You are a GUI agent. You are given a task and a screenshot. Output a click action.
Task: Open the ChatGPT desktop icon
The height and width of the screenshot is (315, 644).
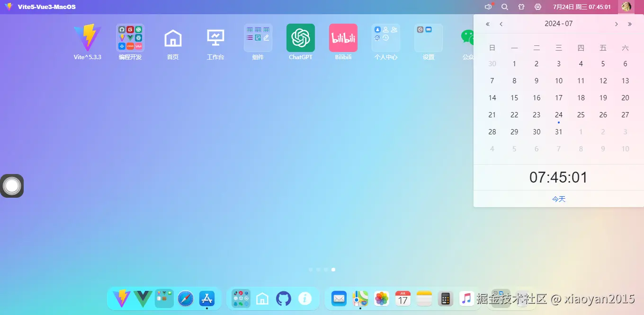300,37
